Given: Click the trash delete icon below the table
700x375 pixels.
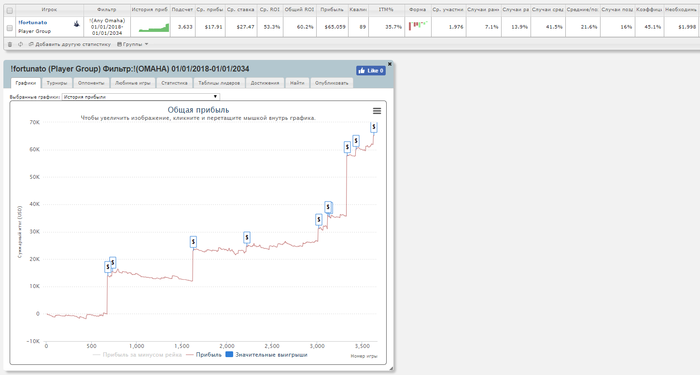Looking at the screenshot, I should click(x=10, y=44).
